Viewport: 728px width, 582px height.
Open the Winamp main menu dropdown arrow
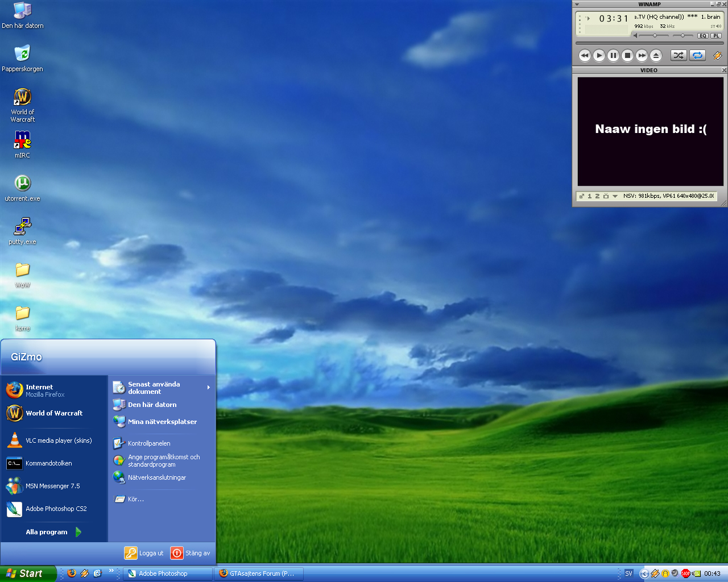577,4
